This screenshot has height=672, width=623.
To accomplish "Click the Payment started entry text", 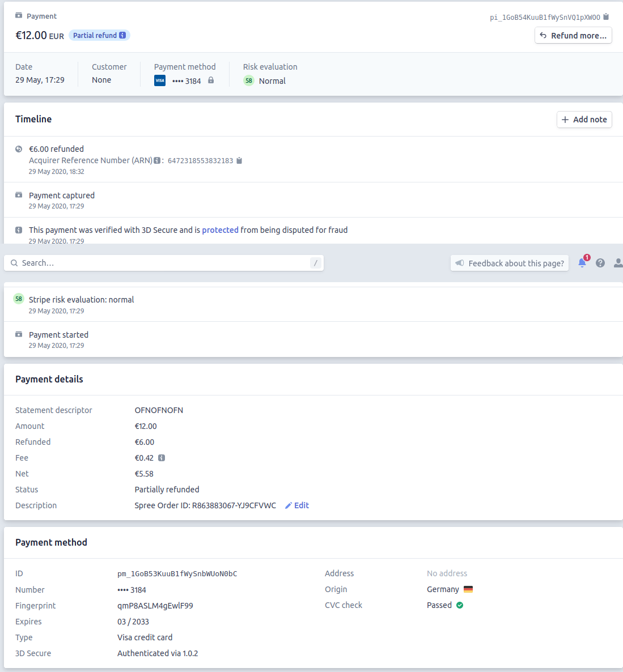I will click(x=59, y=335).
